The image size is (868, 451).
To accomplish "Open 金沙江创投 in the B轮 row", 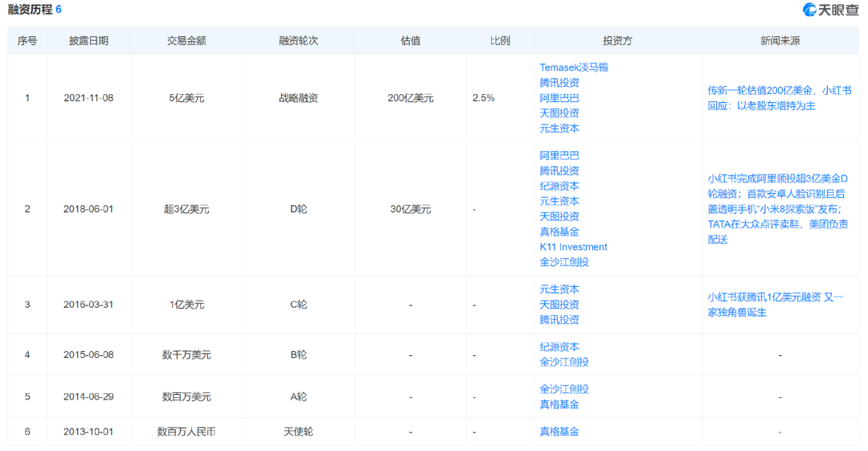I will pos(564,362).
